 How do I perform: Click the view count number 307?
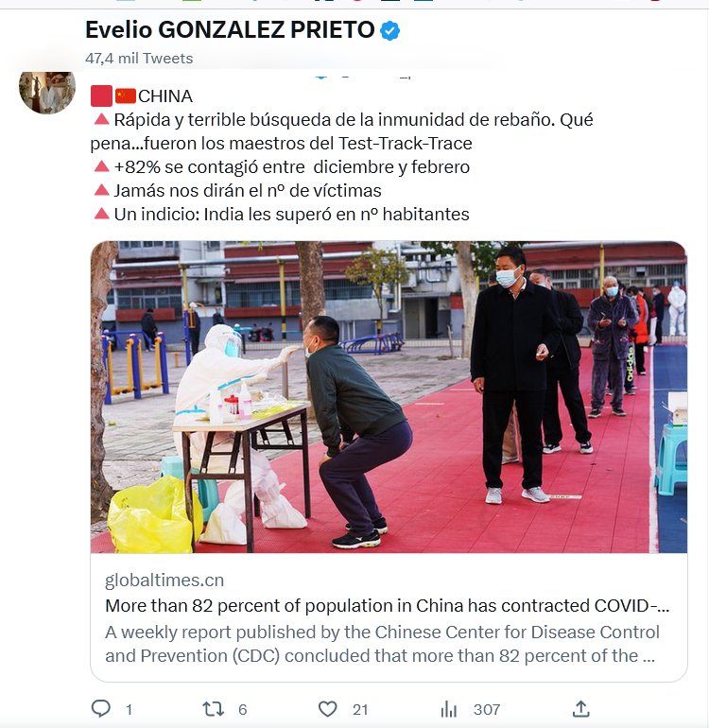487,709
